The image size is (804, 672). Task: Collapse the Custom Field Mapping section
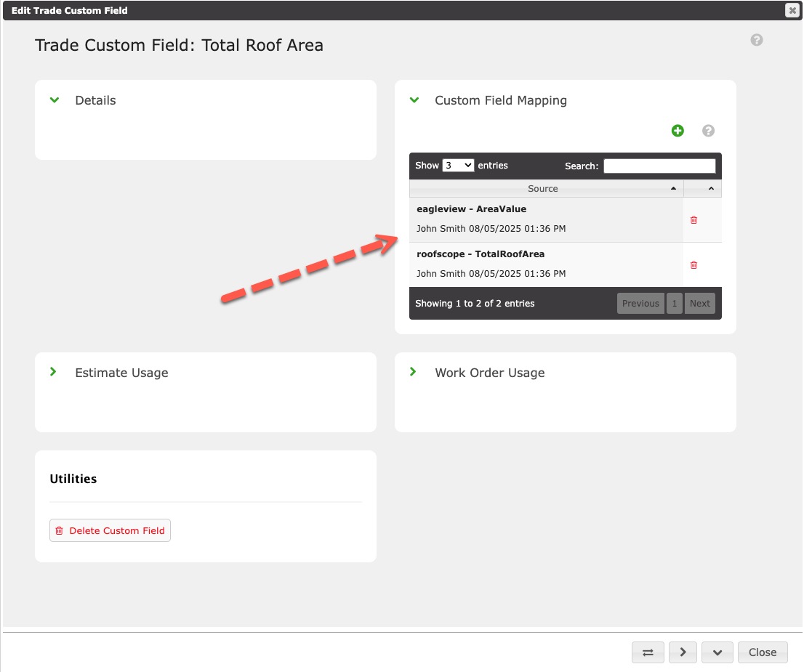pyautogui.click(x=414, y=100)
